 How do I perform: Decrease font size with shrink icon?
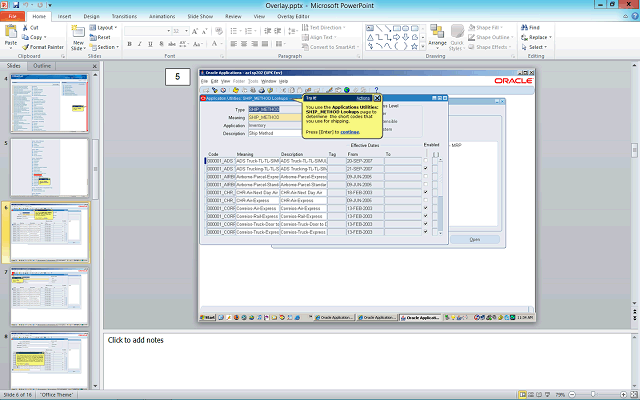[204, 31]
